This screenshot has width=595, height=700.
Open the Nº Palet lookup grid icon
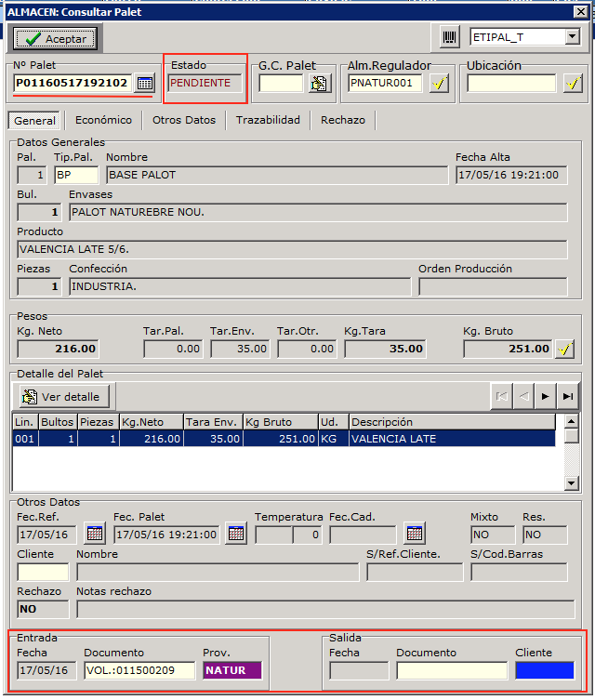[x=144, y=84]
